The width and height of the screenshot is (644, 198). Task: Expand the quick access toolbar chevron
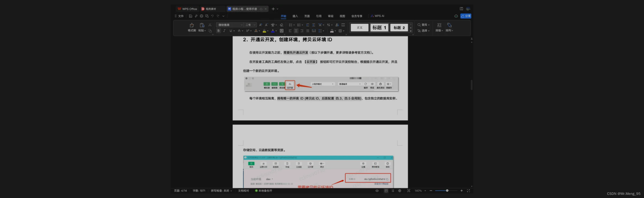(x=224, y=16)
